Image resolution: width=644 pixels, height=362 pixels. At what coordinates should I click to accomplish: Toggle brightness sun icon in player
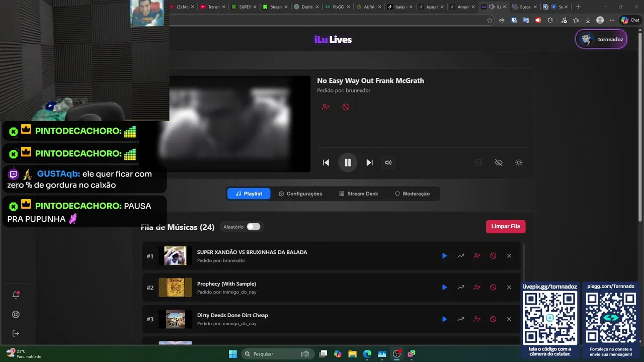519,162
